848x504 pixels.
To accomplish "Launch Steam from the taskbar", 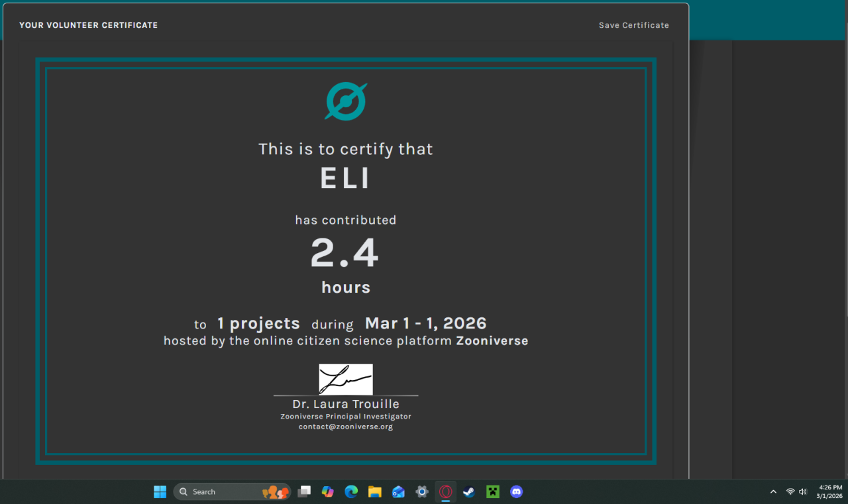I will pos(469,491).
